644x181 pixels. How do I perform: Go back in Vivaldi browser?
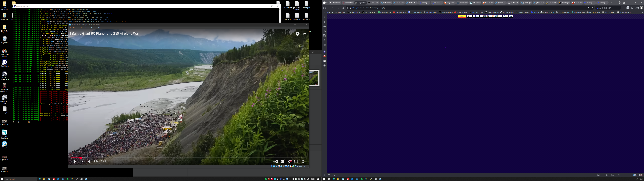[333, 8]
